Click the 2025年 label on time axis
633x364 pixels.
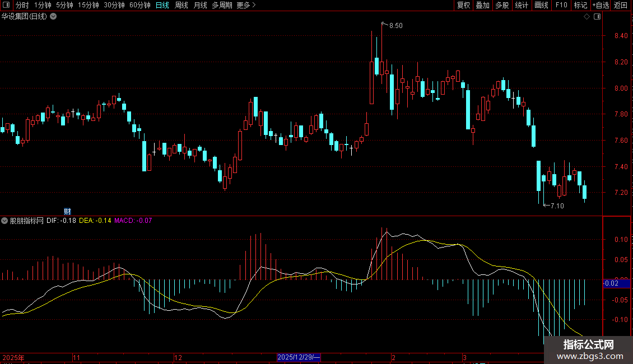[x=13, y=357]
